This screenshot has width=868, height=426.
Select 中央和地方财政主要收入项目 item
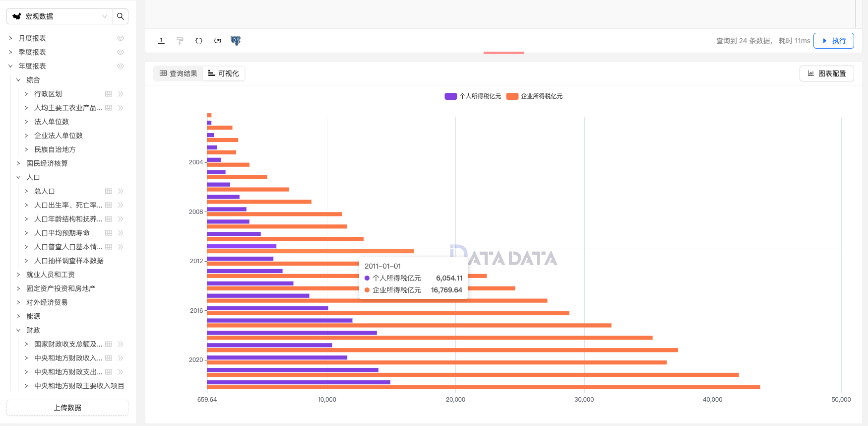pyautogui.click(x=79, y=386)
